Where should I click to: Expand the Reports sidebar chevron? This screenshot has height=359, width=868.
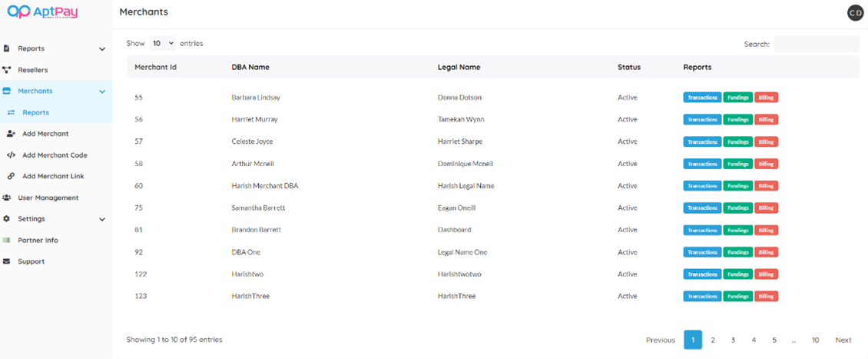tap(102, 49)
